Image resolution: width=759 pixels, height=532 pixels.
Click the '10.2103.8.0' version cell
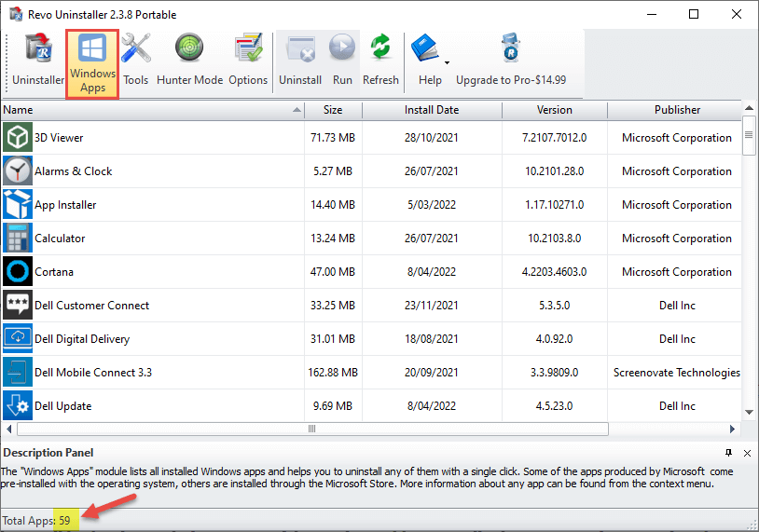tap(554, 239)
